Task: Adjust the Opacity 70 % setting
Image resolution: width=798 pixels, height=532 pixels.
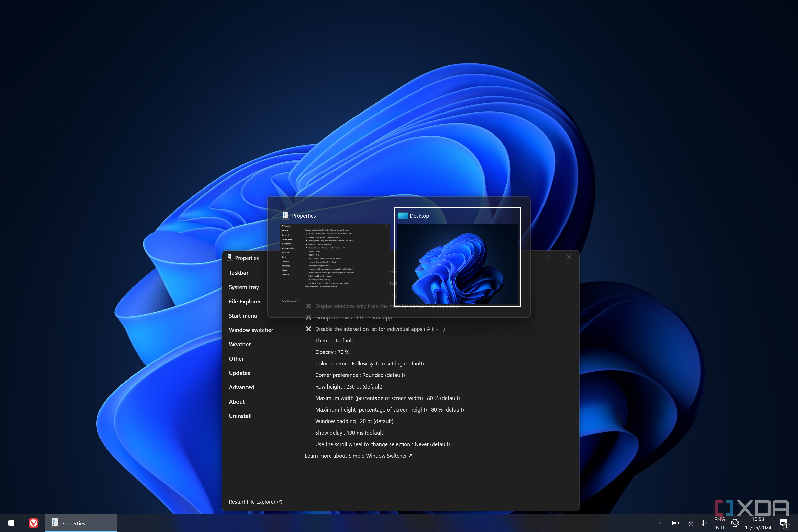Action: [332, 352]
